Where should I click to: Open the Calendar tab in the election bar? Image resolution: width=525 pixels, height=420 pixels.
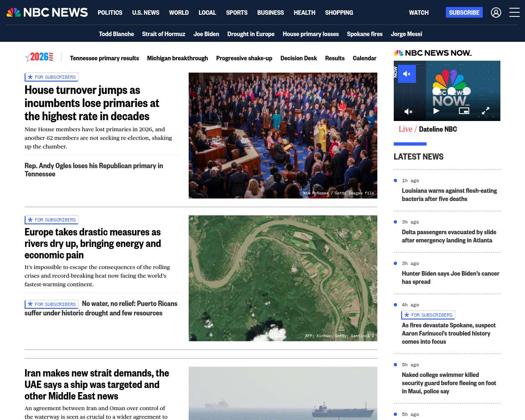[x=365, y=58]
